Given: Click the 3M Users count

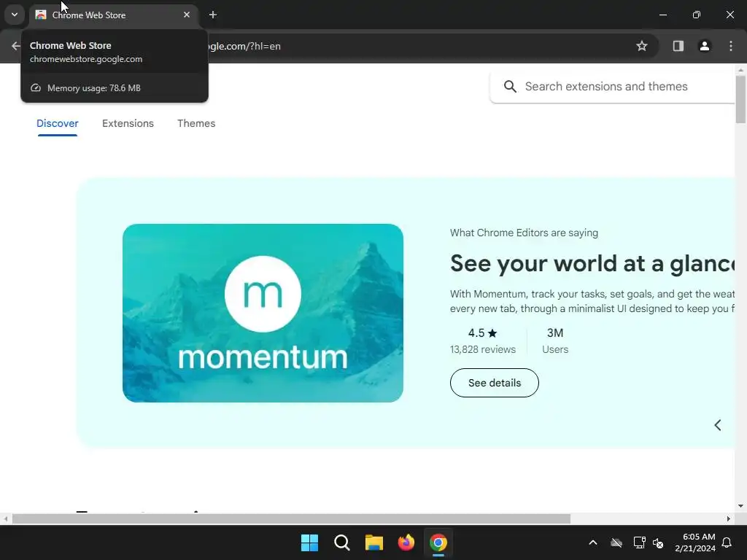Looking at the screenshot, I should coord(555,341).
